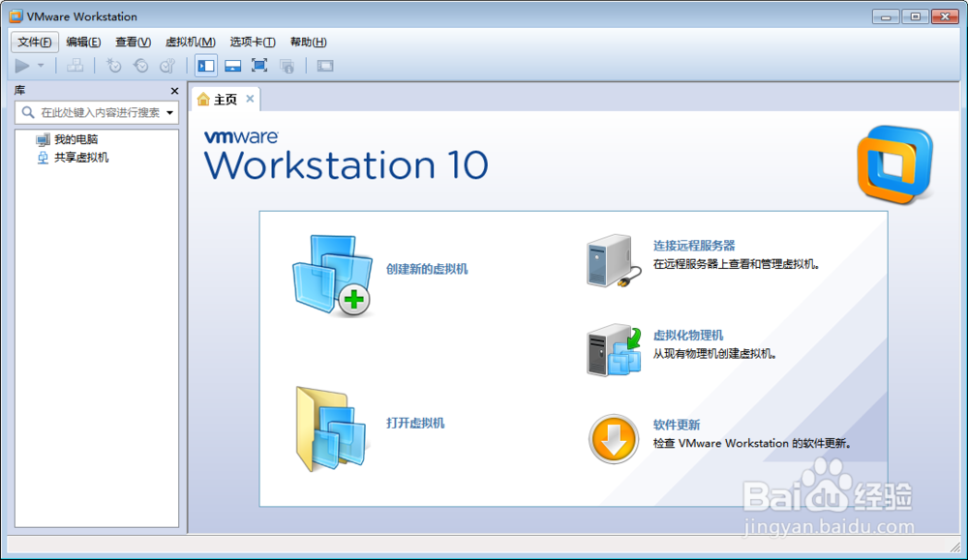Screen dimensions: 968x560
Task: Click the console view toolbar icon
Action: pos(325,66)
